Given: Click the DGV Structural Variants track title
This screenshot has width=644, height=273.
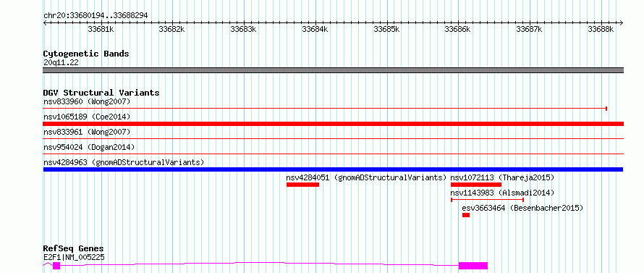Looking at the screenshot, I should click(x=101, y=93).
